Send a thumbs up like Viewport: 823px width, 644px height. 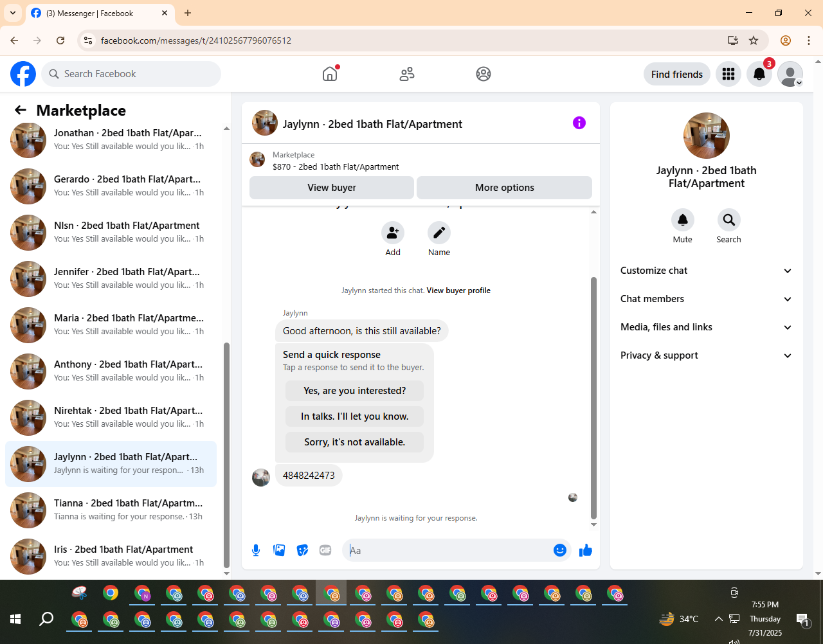click(586, 550)
